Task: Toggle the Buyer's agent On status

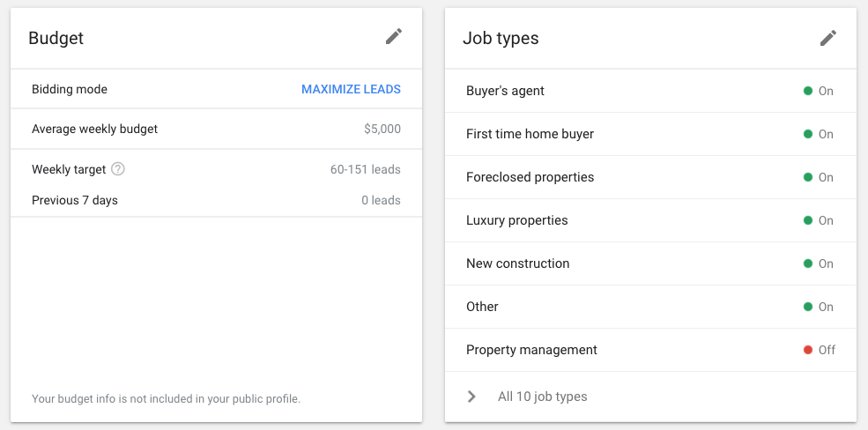Action: click(818, 91)
